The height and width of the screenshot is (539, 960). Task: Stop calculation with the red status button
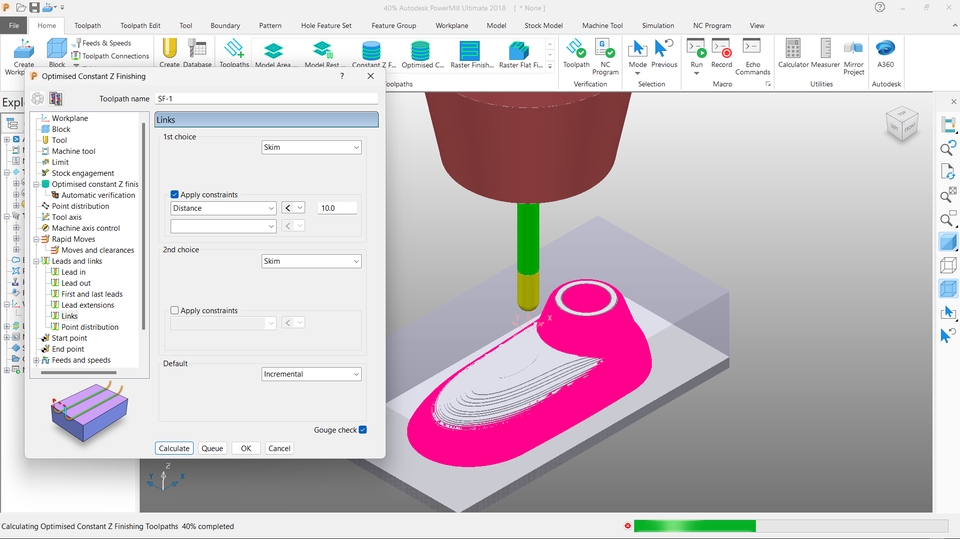628,526
